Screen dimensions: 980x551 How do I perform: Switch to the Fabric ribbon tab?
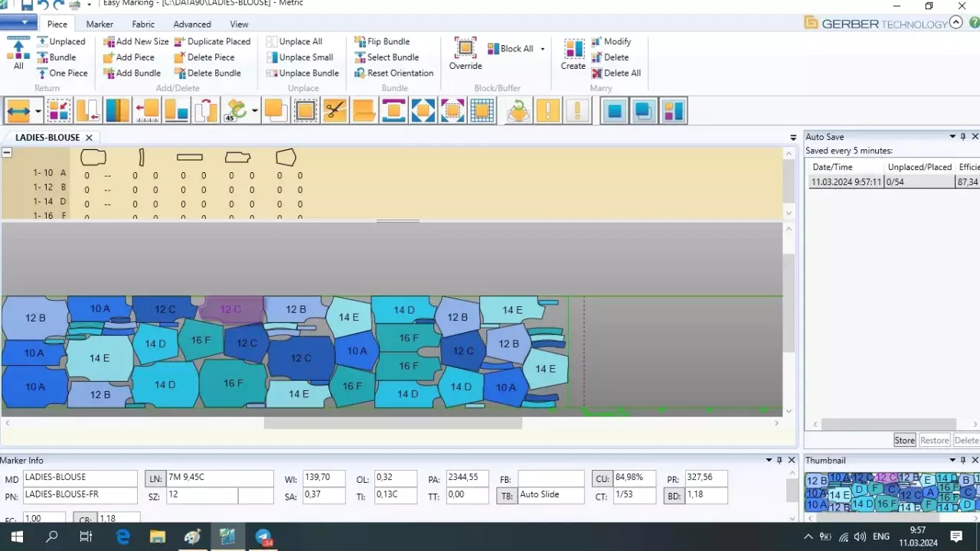tap(142, 24)
